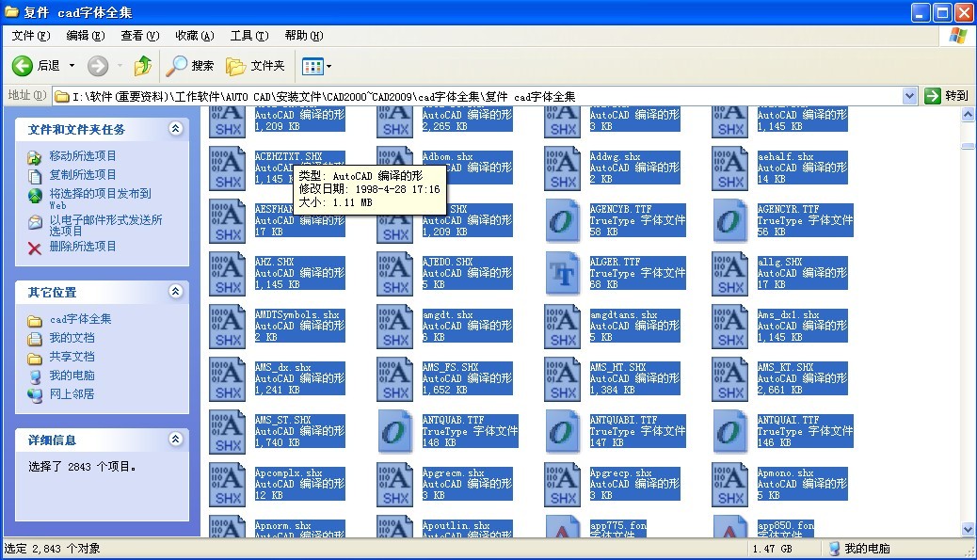
Task: Click the Back (后退) arrow icon
Action: [x=23, y=65]
